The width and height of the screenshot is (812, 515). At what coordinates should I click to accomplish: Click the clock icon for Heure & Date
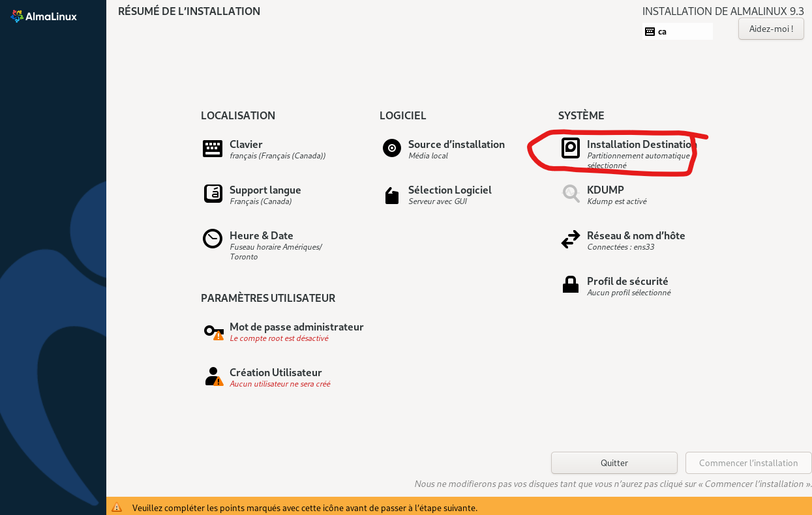point(213,239)
